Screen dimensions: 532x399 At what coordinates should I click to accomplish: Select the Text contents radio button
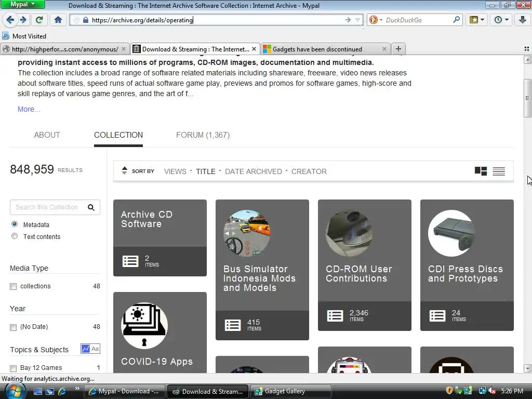point(15,236)
